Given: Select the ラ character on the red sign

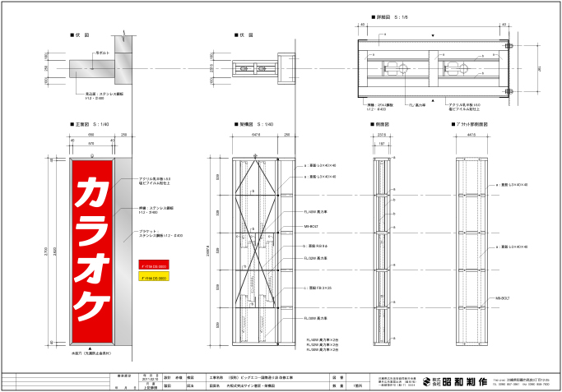Looking at the screenshot, I should pos(92,229).
